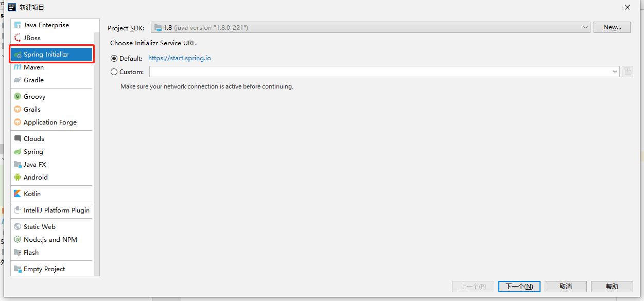Select the Custom service URL radio button
The image size is (644, 301).
(x=114, y=72)
